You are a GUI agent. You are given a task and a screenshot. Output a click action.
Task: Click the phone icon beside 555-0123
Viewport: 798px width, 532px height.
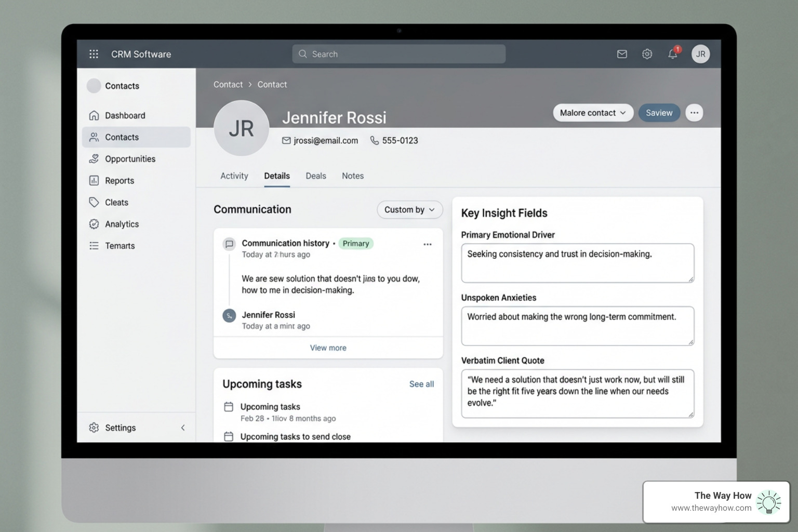[x=374, y=141]
